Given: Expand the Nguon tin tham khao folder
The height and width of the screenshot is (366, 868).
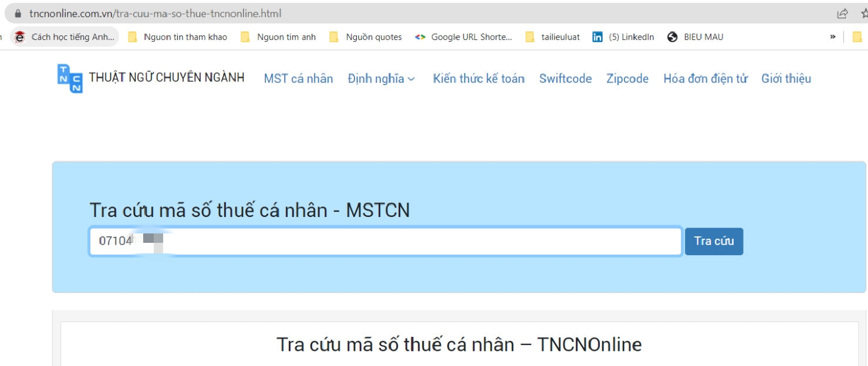Looking at the screenshot, I should coord(178,37).
